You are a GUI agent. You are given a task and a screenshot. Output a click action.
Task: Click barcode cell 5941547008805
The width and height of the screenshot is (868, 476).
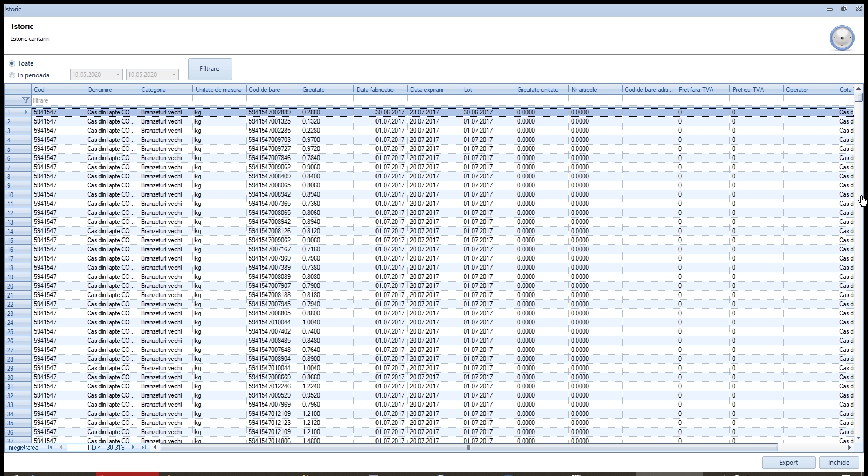tap(273, 313)
